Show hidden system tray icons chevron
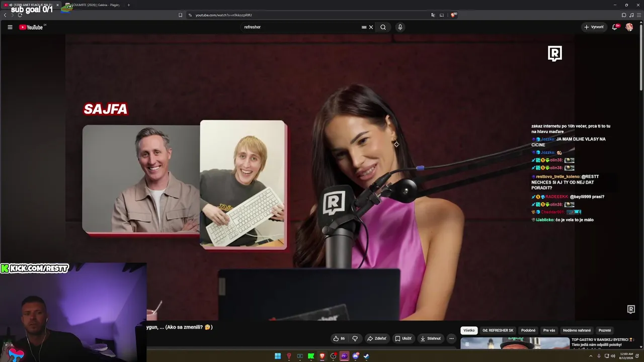This screenshot has height=362, width=644. [x=591, y=356]
